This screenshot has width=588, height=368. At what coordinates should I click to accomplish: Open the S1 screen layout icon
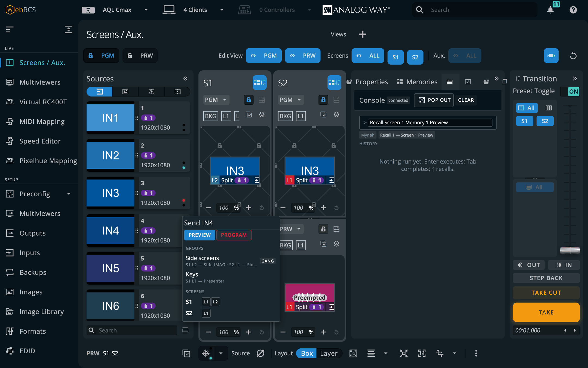(x=259, y=82)
